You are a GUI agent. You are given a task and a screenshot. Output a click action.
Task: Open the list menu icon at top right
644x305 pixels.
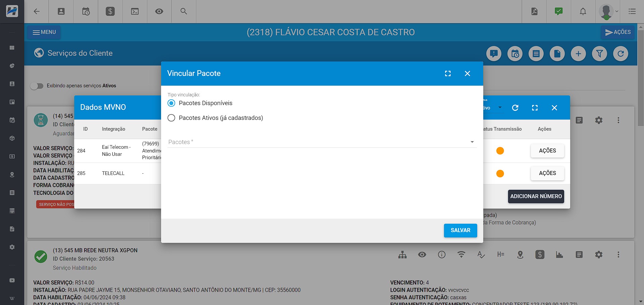coord(632,11)
